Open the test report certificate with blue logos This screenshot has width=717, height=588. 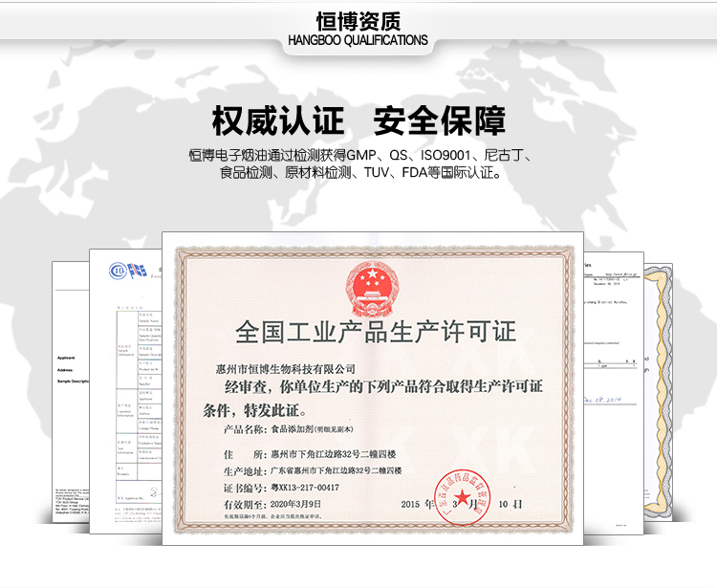click(x=126, y=391)
